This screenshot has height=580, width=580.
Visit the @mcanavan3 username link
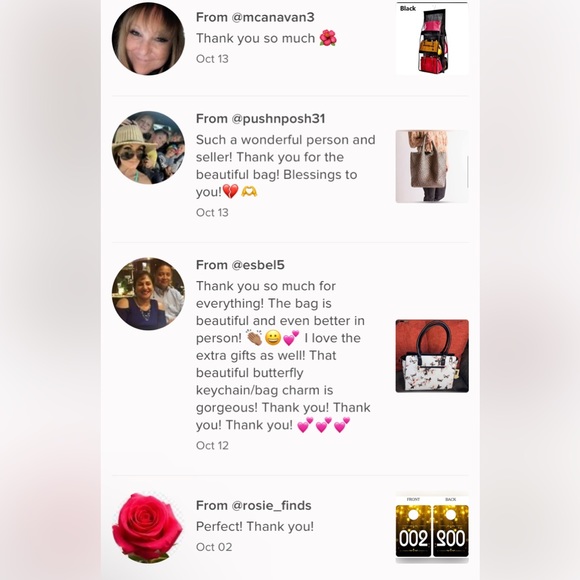coord(273,17)
